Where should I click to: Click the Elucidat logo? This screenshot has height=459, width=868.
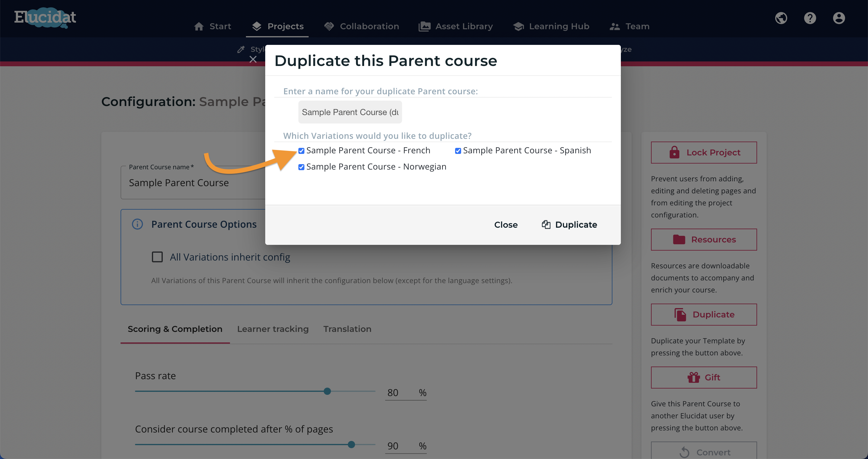coord(45,17)
